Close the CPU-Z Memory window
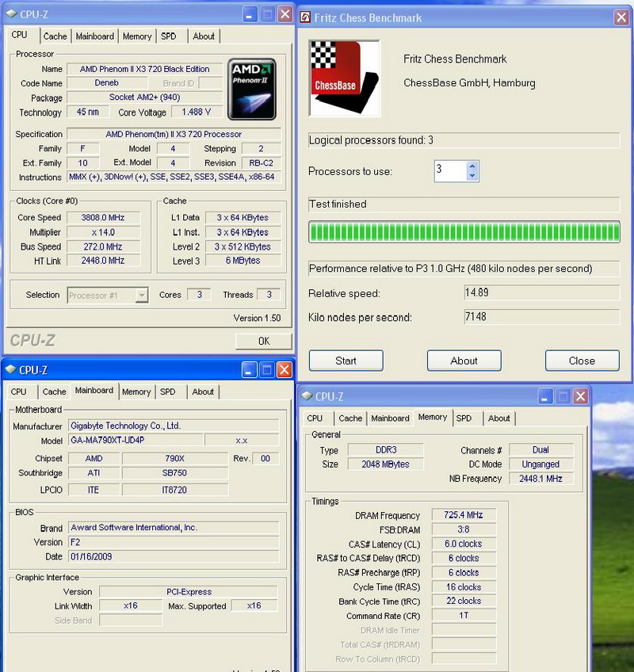This screenshot has width=634, height=672. point(581,396)
